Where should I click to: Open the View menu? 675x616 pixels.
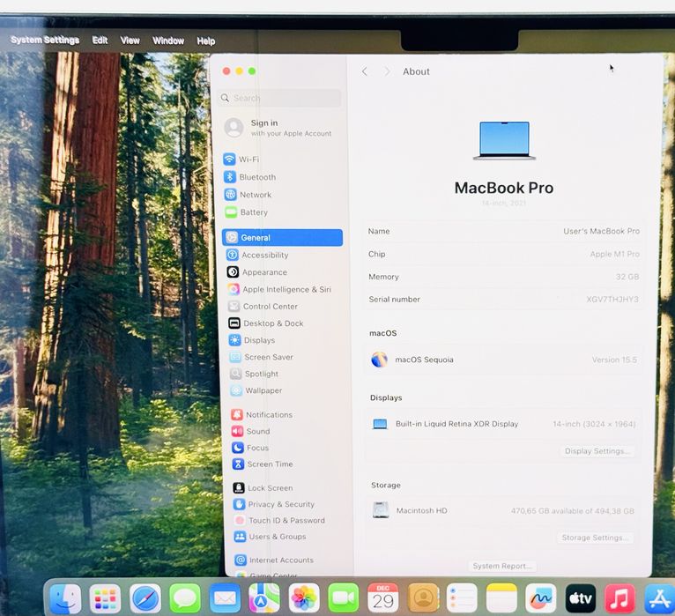tap(130, 41)
